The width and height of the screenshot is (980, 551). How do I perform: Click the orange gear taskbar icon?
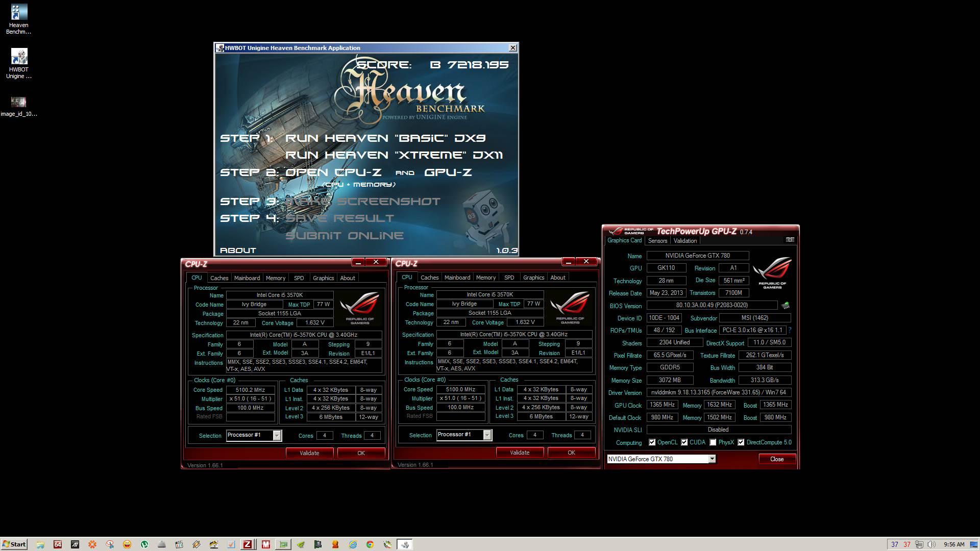[92, 544]
